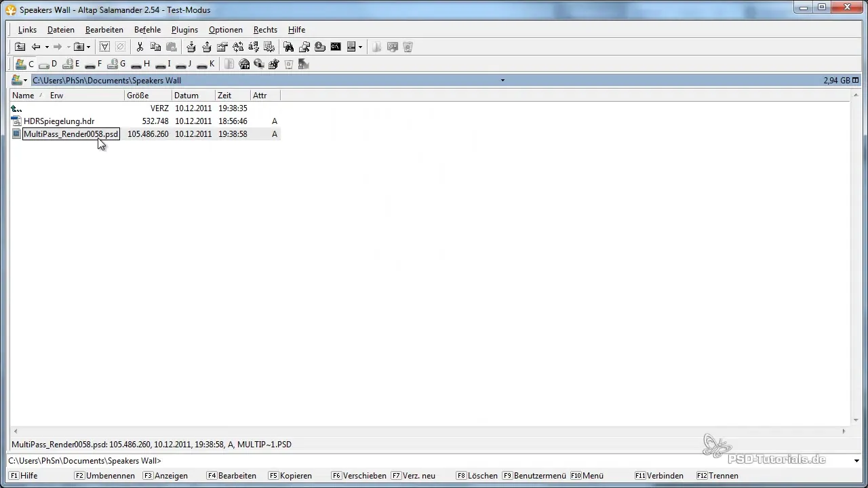Switch to drive J

pyautogui.click(x=183, y=64)
